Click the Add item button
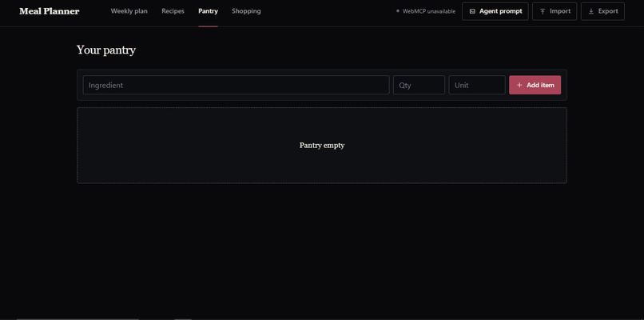The height and width of the screenshot is (320, 644). click(x=535, y=85)
